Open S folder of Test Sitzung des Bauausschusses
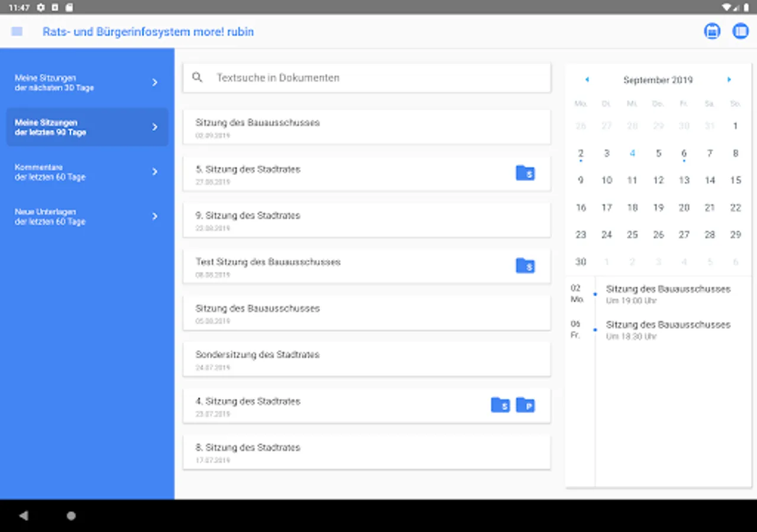Image resolution: width=757 pixels, height=532 pixels. (x=525, y=265)
